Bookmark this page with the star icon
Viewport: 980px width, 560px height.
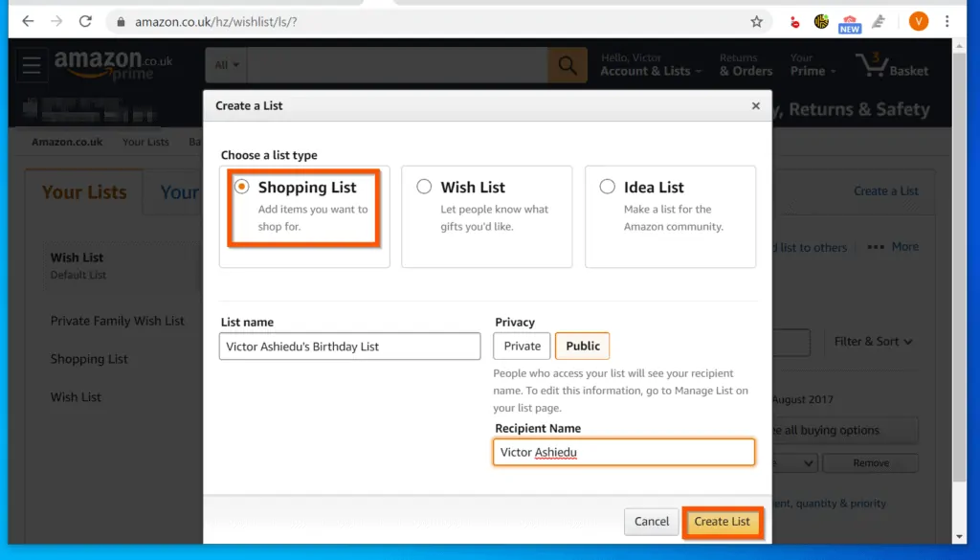[756, 22]
